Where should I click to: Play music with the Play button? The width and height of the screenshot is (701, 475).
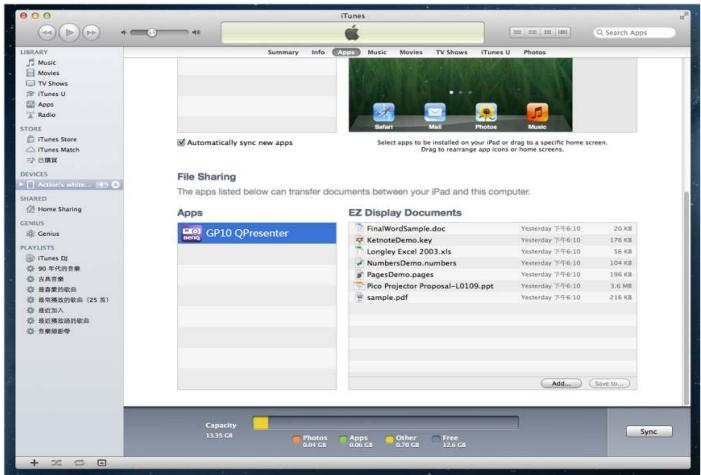pos(69,32)
